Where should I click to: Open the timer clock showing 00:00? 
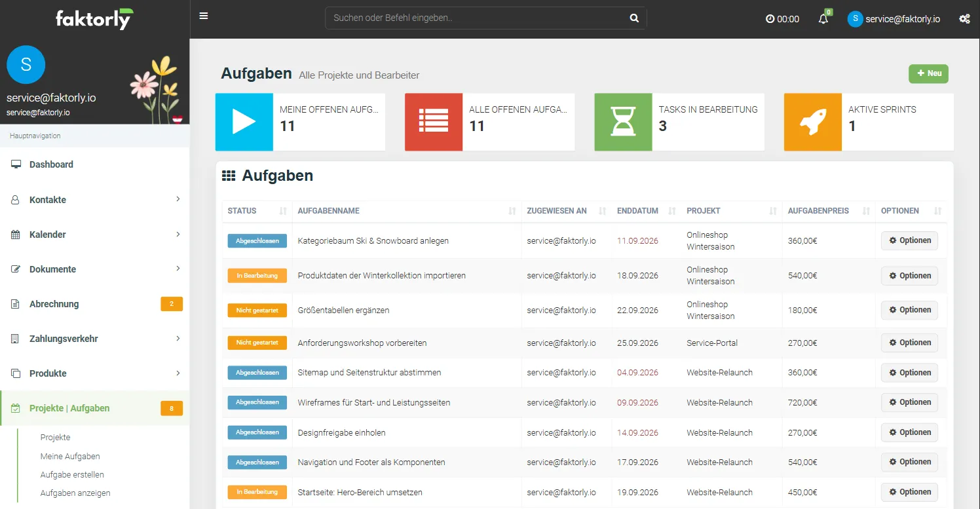point(782,19)
